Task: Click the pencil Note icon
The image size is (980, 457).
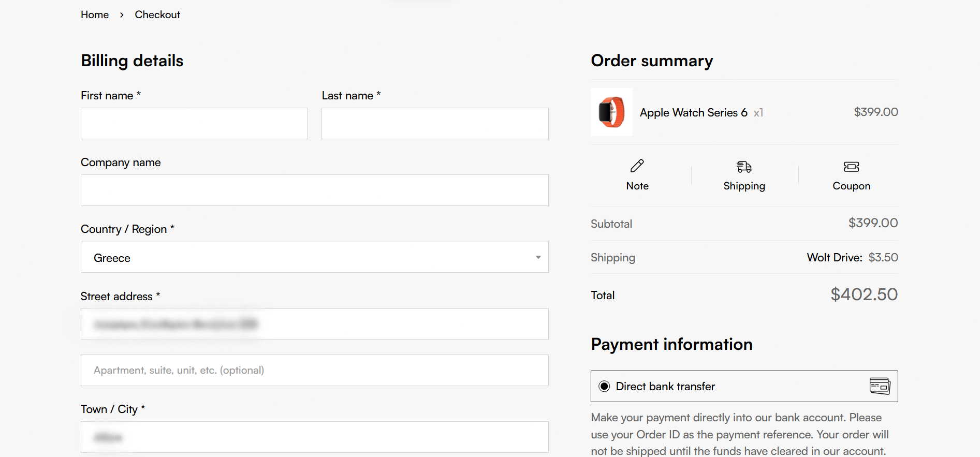Action: click(x=637, y=166)
